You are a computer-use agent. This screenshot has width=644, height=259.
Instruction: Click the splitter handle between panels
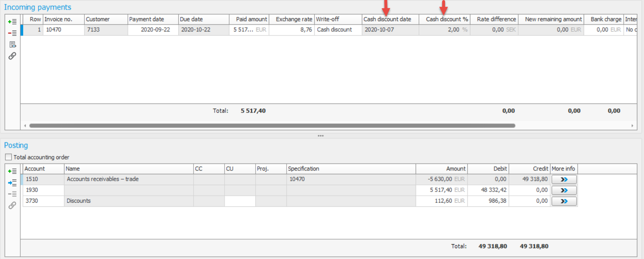[x=321, y=136]
